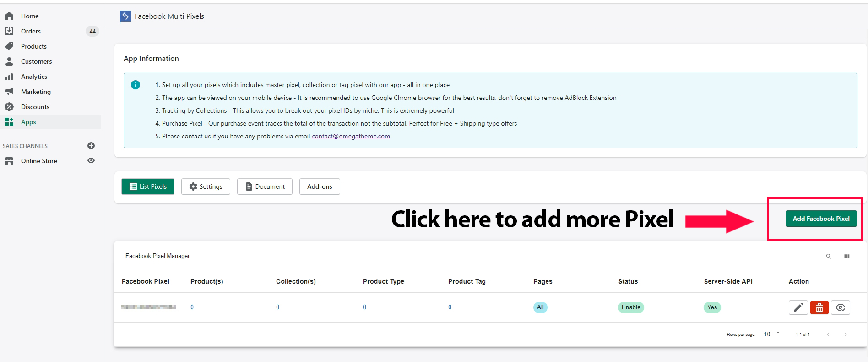Click the Discounts badge icon
Viewport: 868px width, 362px height.
[9, 107]
